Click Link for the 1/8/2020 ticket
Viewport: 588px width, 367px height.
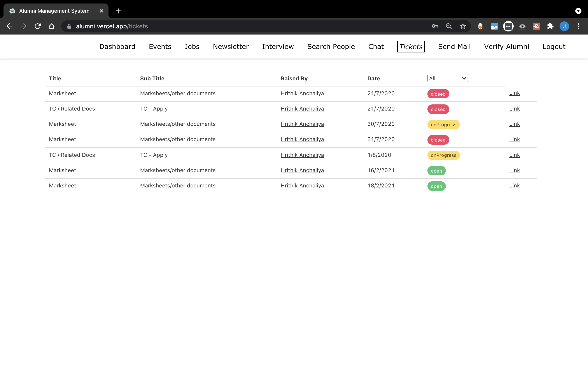pos(514,155)
